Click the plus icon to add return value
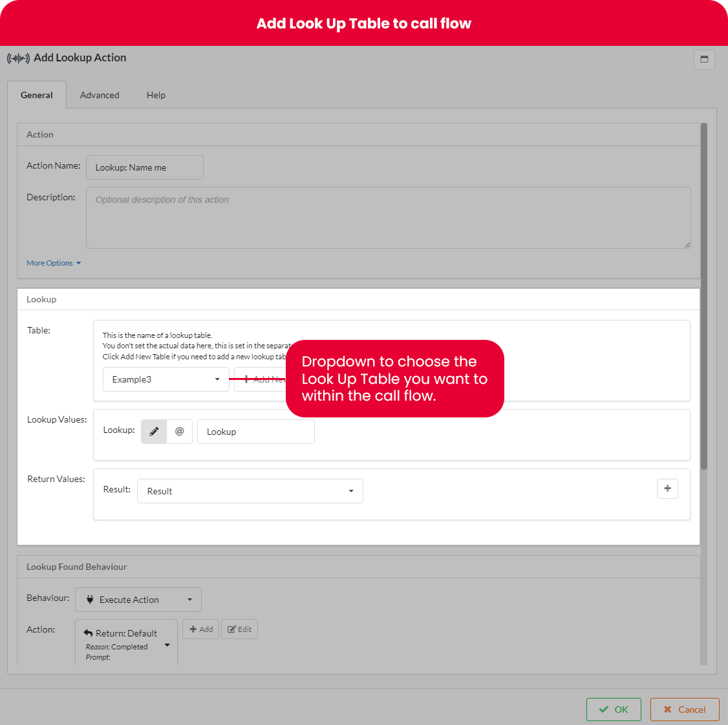Image resolution: width=728 pixels, height=725 pixels. pyautogui.click(x=667, y=489)
